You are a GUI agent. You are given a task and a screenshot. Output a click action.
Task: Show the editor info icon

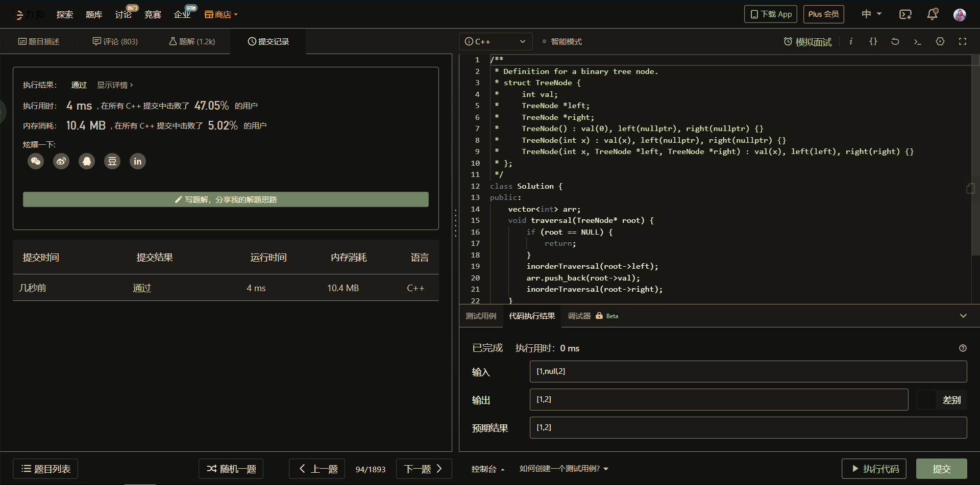(851, 41)
